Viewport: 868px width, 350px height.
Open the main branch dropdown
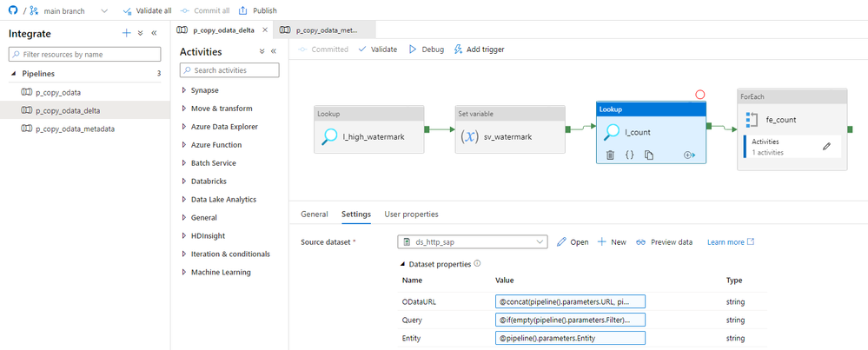(x=105, y=10)
